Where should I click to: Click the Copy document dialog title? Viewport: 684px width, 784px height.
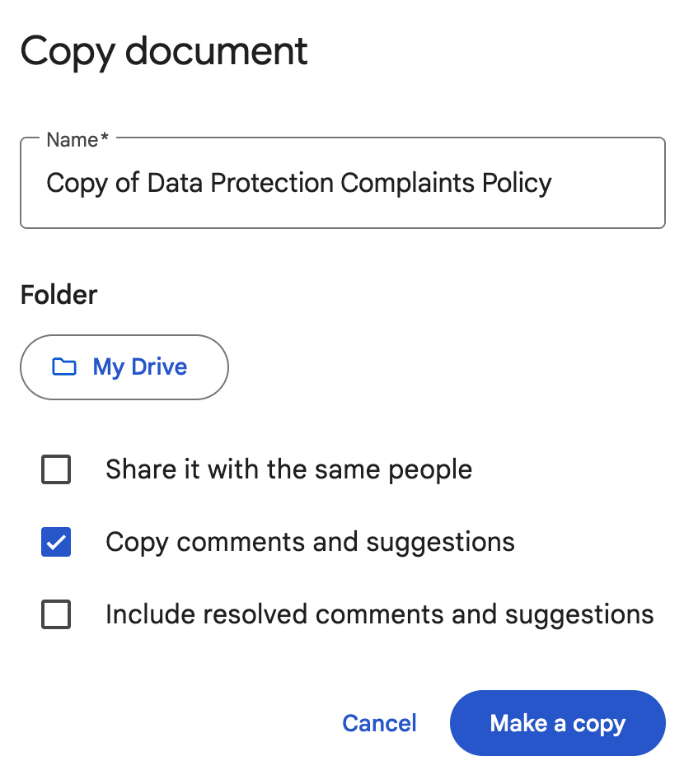(x=164, y=53)
